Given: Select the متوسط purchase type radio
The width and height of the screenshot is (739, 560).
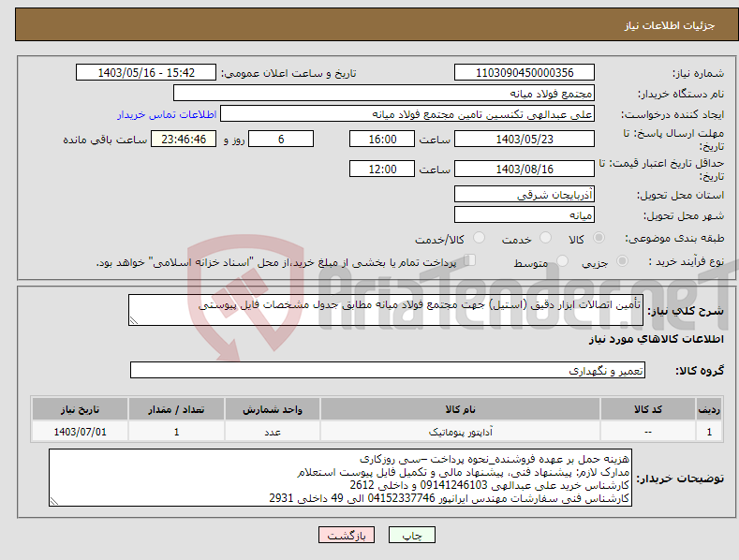Looking at the screenshot, I should click(562, 261).
